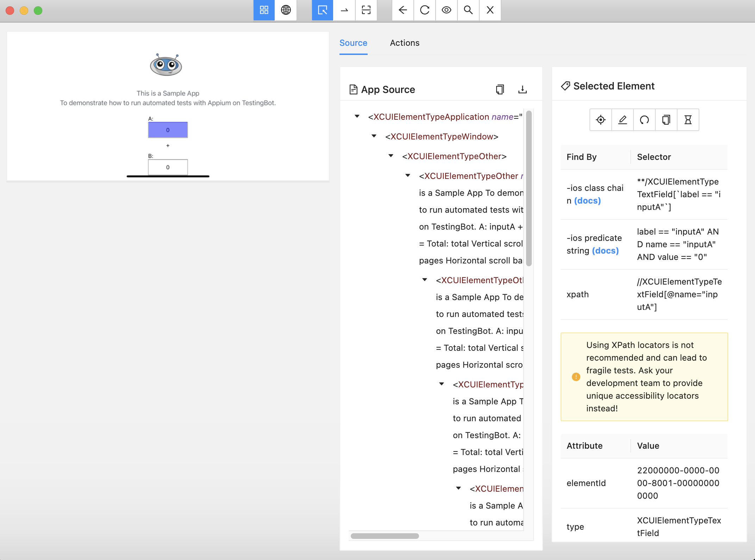
Task: Collapse the XCUIElementTypeOther nested node
Action: [408, 175]
